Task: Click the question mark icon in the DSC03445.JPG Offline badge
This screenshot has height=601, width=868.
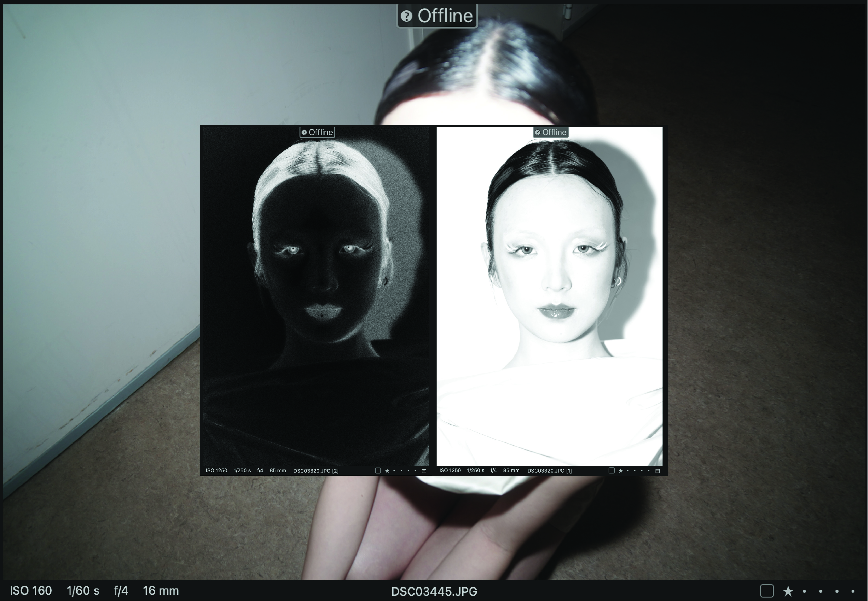Action: pyautogui.click(x=406, y=16)
